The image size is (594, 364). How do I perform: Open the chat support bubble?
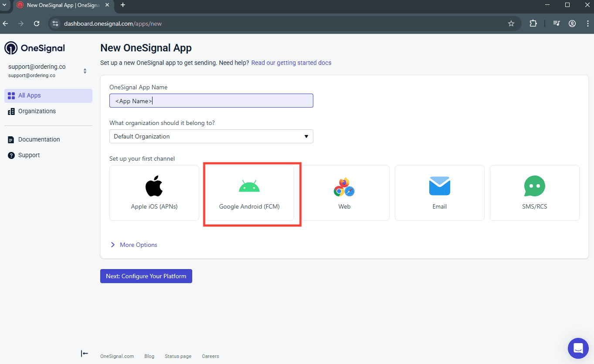[578, 348]
